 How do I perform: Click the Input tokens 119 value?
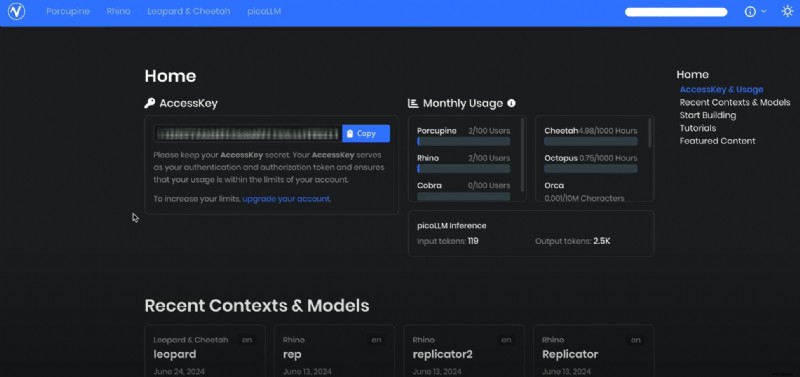(473, 241)
